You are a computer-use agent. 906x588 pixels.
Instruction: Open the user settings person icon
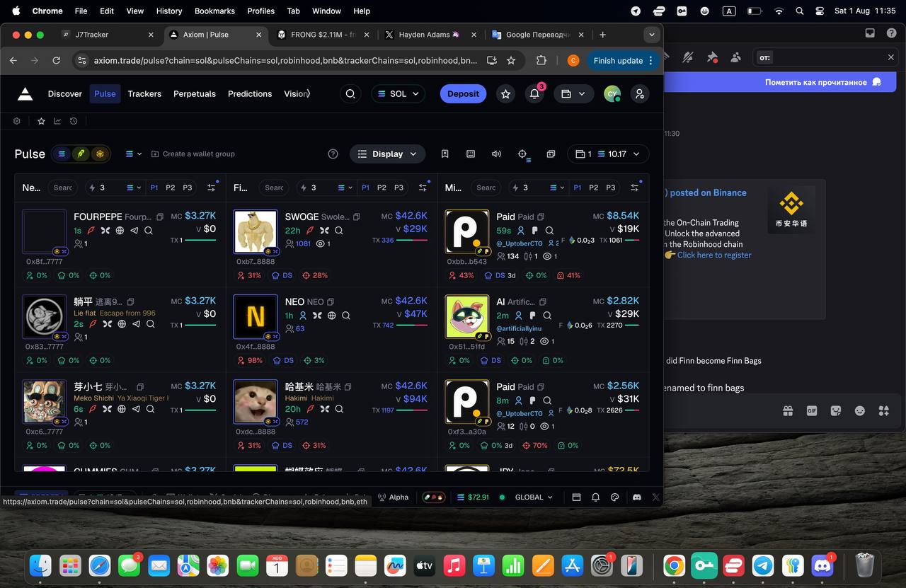tap(640, 93)
